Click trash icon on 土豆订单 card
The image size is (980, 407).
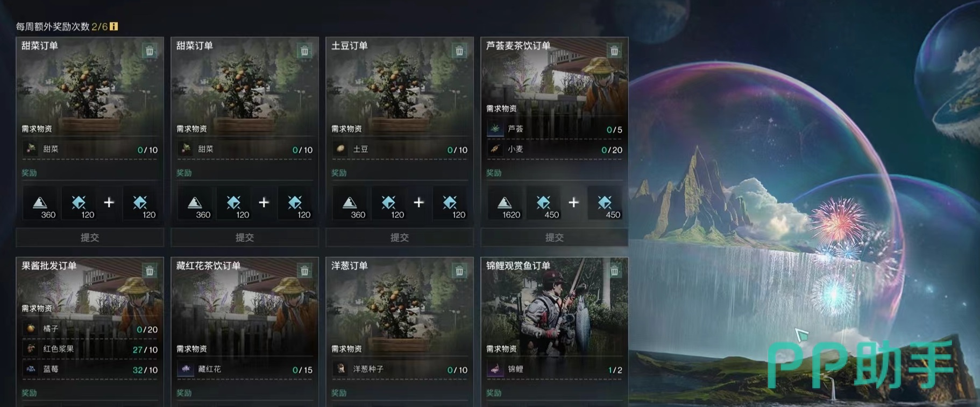click(459, 51)
